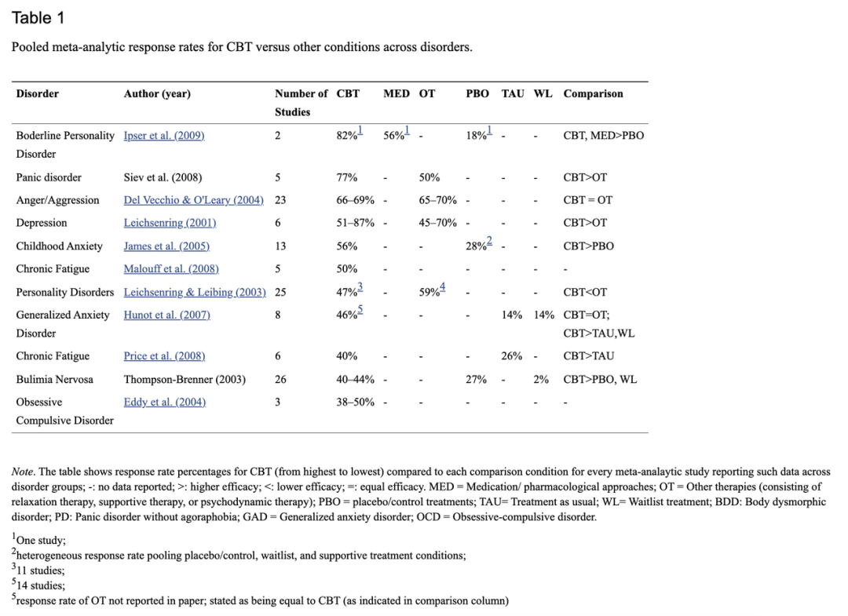Open the Price et al. (2008) citation
Image resolution: width=848 pixels, height=616 pixels.
pyautogui.click(x=164, y=356)
